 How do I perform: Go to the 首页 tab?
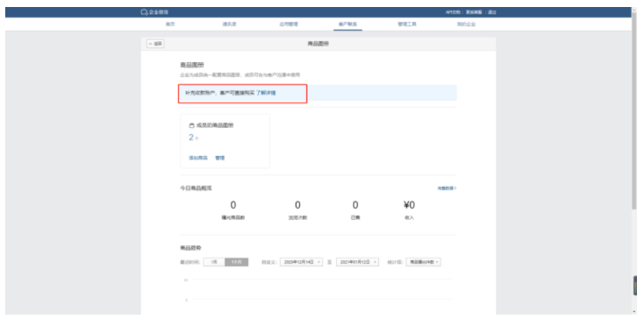(170, 25)
